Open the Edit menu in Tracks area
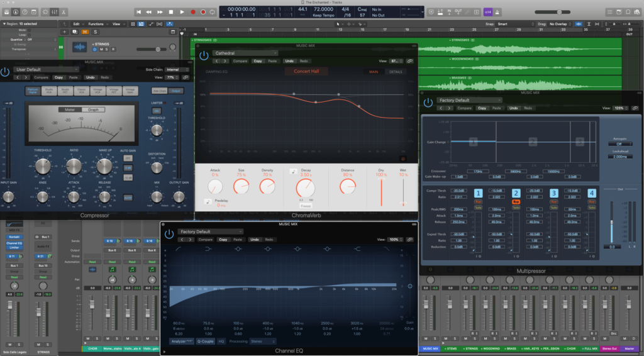 (77, 24)
